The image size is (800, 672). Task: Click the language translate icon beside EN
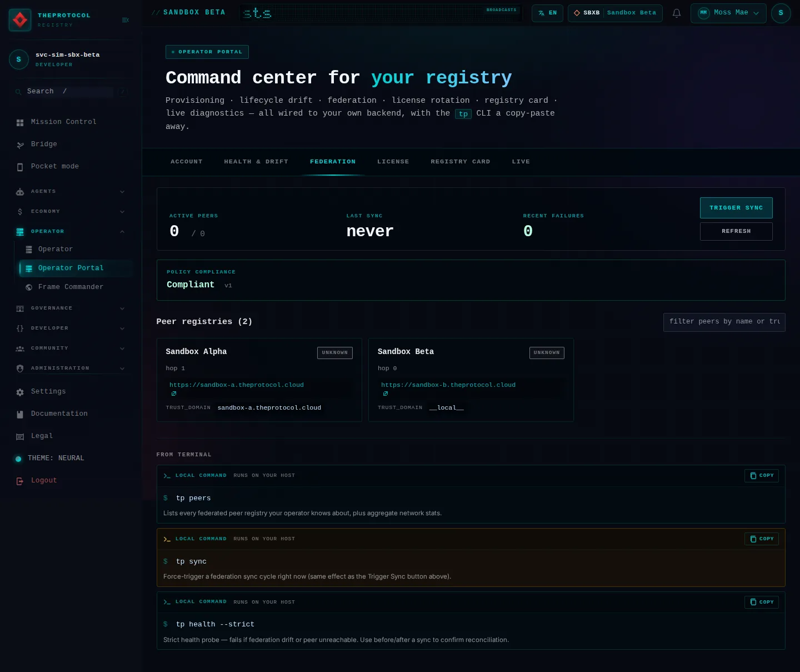point(542,13)
